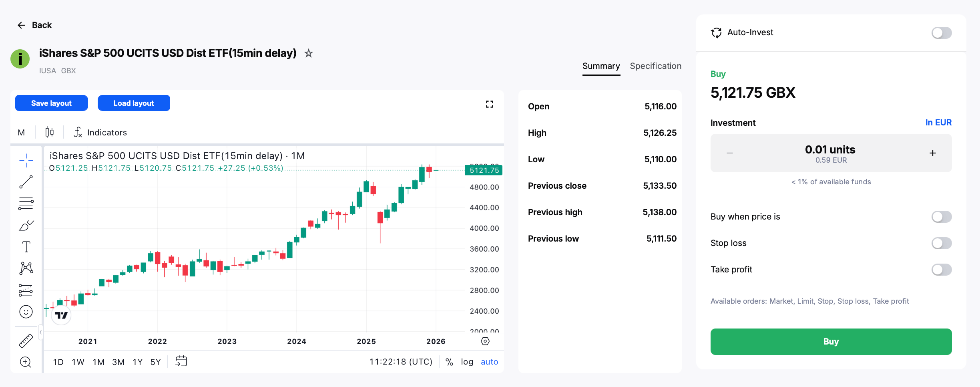This screenshot has height=387, width=980.
Task: Turn on the Stop loss switch
Action: click(x=942, y=243)
